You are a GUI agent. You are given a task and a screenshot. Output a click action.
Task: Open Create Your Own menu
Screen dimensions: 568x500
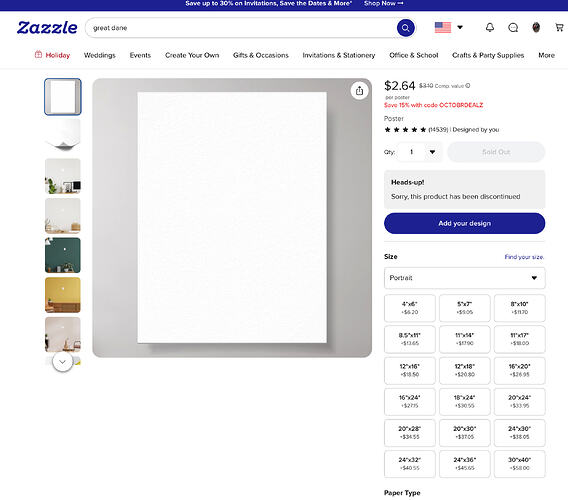click(192, 55)
